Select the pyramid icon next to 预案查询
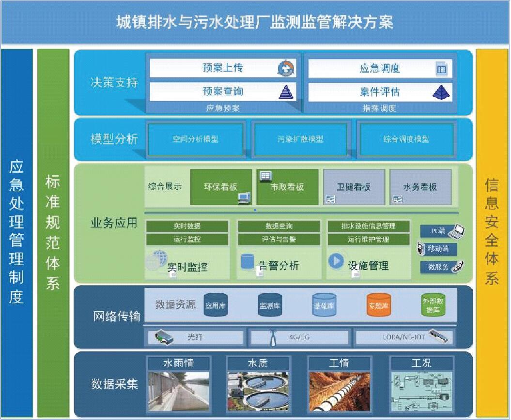This screenshot has width=511, height=420. tap(285, 91)
